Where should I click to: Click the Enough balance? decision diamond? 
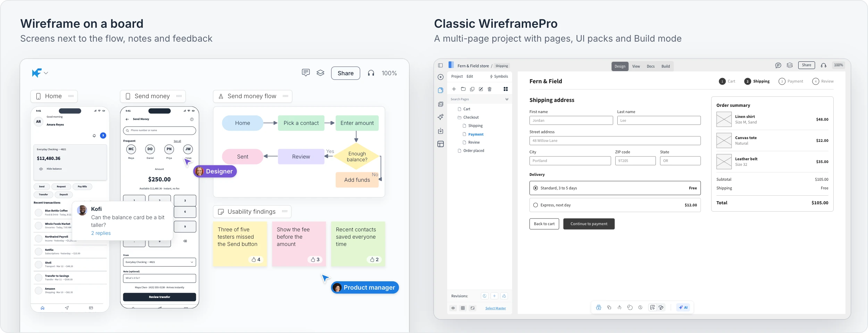(357, 156)
